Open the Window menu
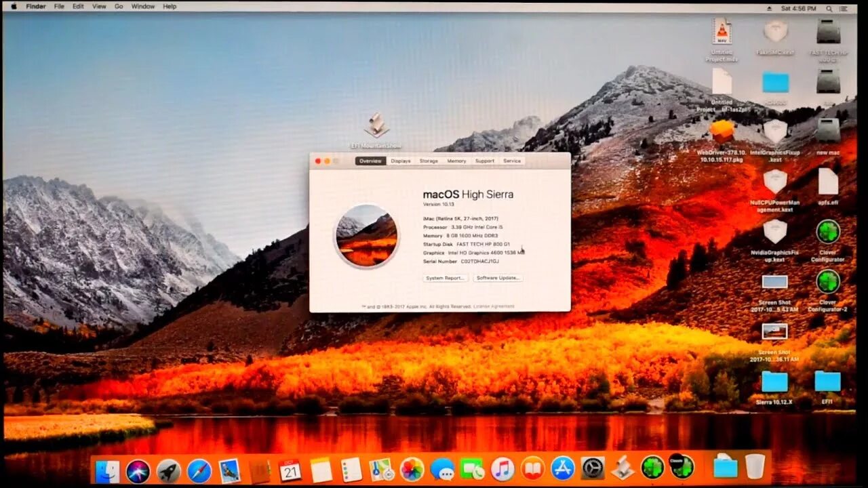Viewport: 868px width, 488px height. pos(142,6)
